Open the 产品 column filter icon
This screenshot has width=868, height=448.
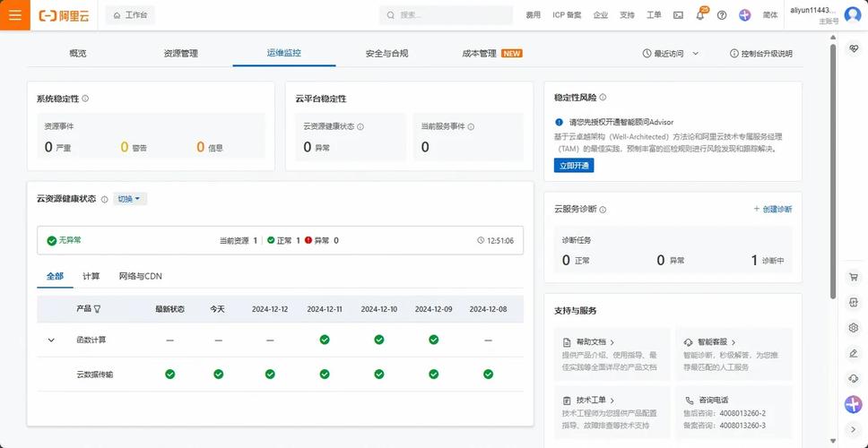[97, 309]
